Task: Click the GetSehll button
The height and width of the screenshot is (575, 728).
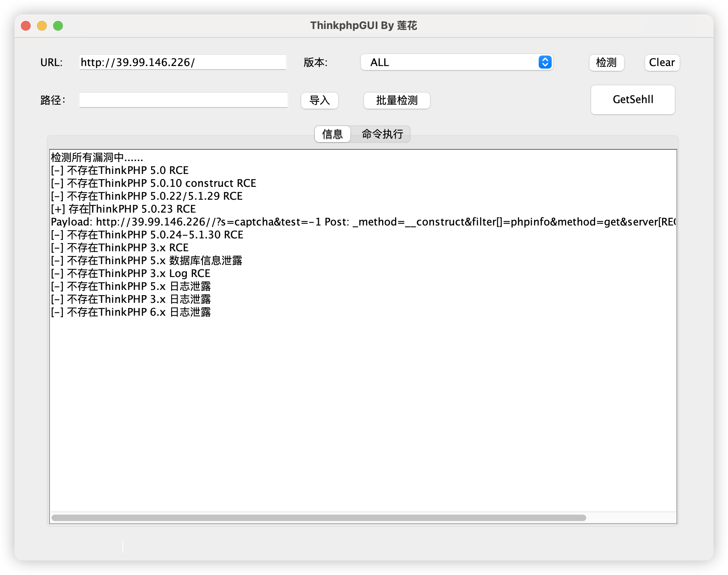Action: [633, 99]
